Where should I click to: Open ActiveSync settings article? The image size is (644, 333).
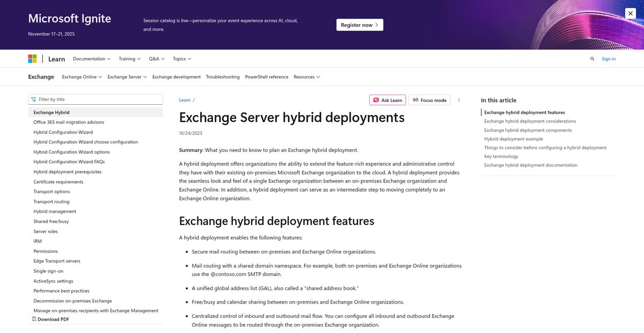54,281
